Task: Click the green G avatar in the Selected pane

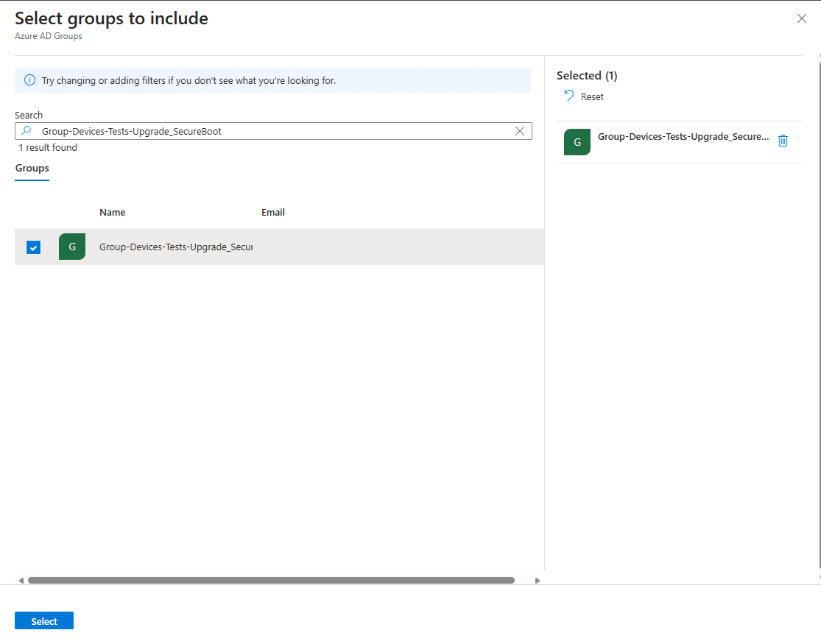Action: (577, 142)
